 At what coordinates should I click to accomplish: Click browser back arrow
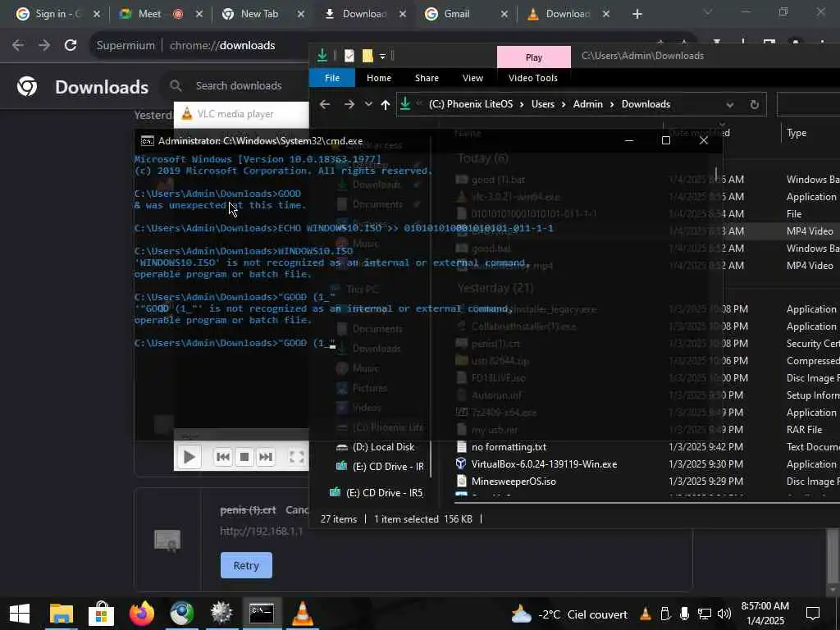tap(18, 46)
